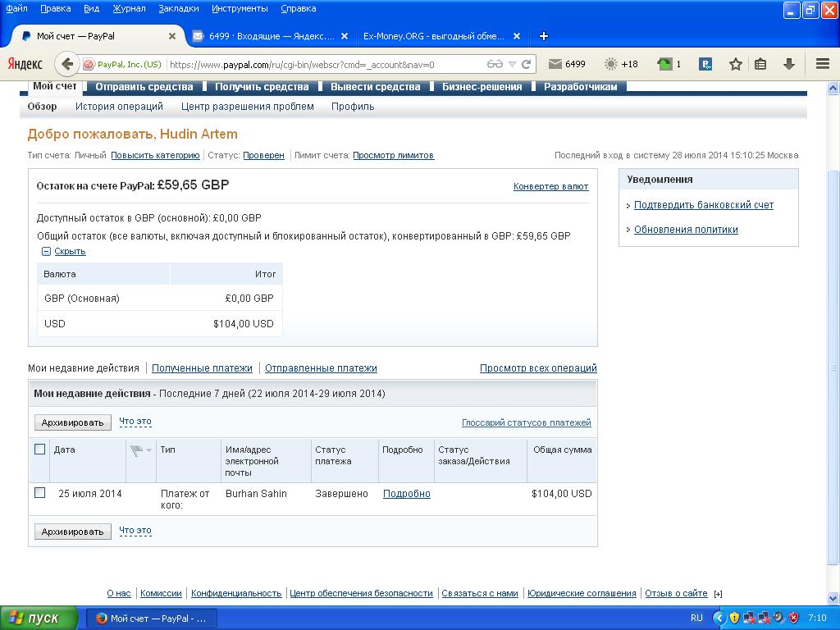Switch to the Отправить средства tab
Image resolution: width=840 pixels, height=630 pixels.
tap(144, 87)
